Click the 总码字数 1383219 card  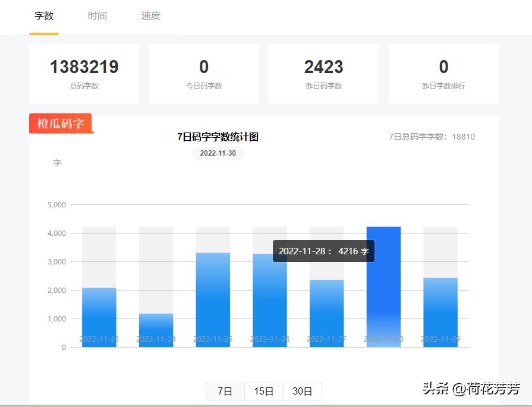point(84,74)
